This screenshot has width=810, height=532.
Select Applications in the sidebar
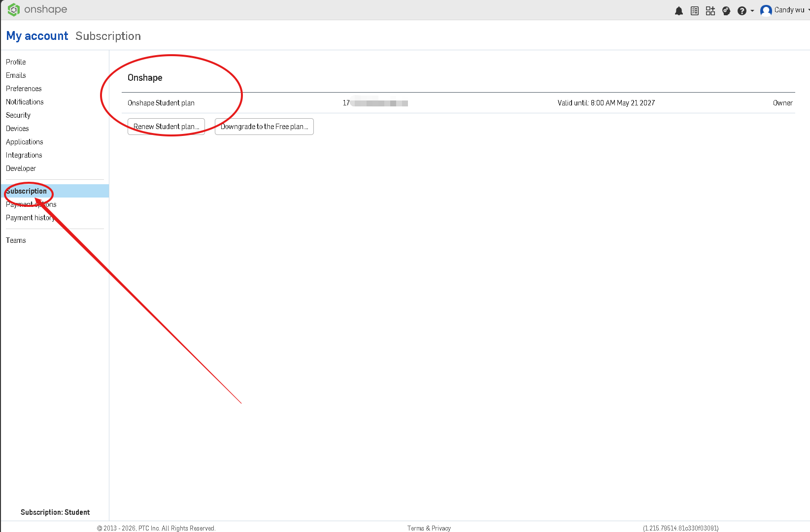(x=25, y=142)
